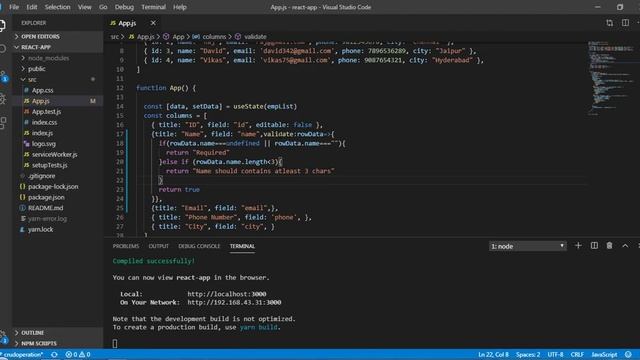Open the Source Control activity bar icon
The image size is (640, 360).
pyautogui.click(x=3, y=76)
